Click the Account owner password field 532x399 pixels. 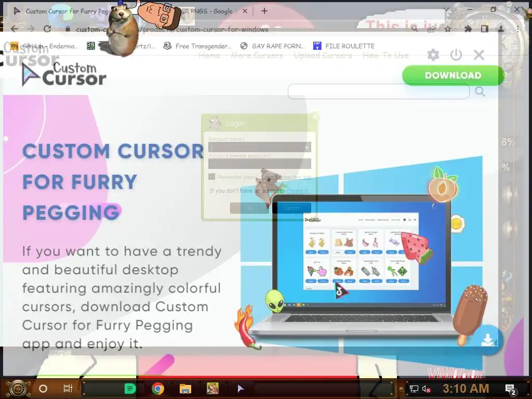click(x=260, y=164)
